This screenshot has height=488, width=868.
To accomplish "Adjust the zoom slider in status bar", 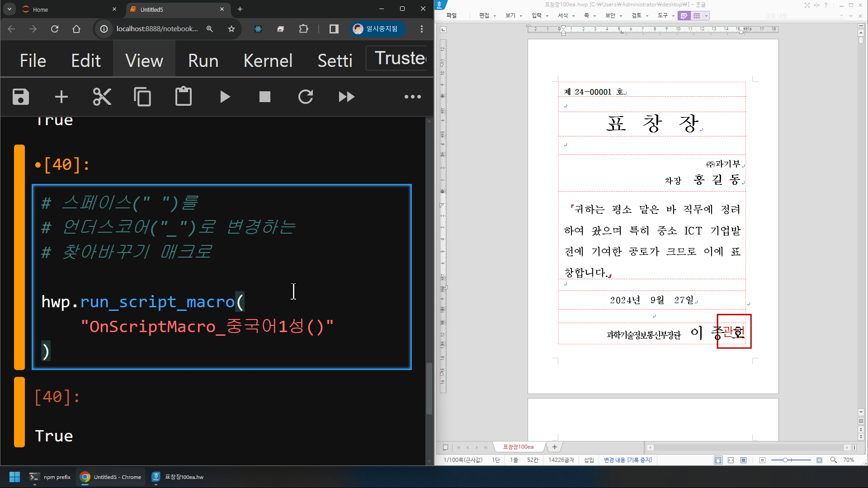I will pos(786,460).
